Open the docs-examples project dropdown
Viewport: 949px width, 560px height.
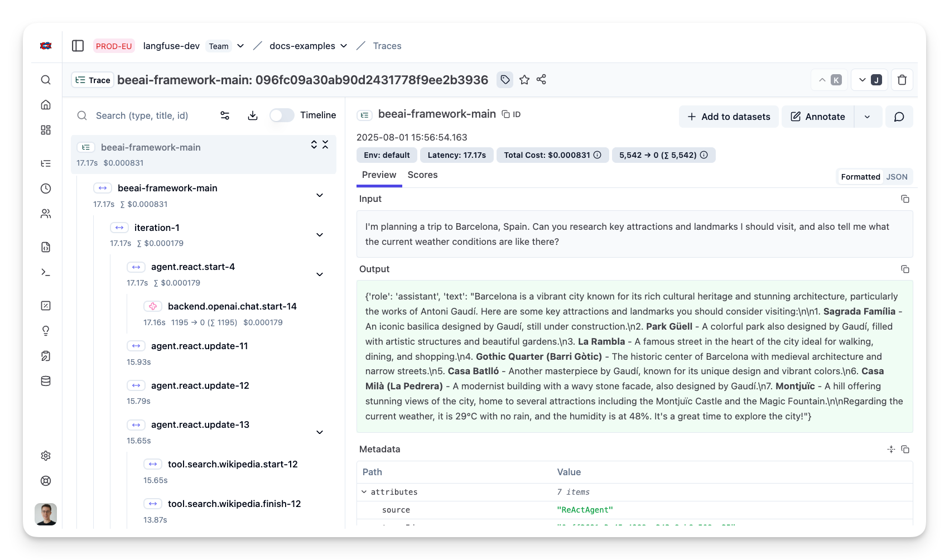[x=308, y=46]
